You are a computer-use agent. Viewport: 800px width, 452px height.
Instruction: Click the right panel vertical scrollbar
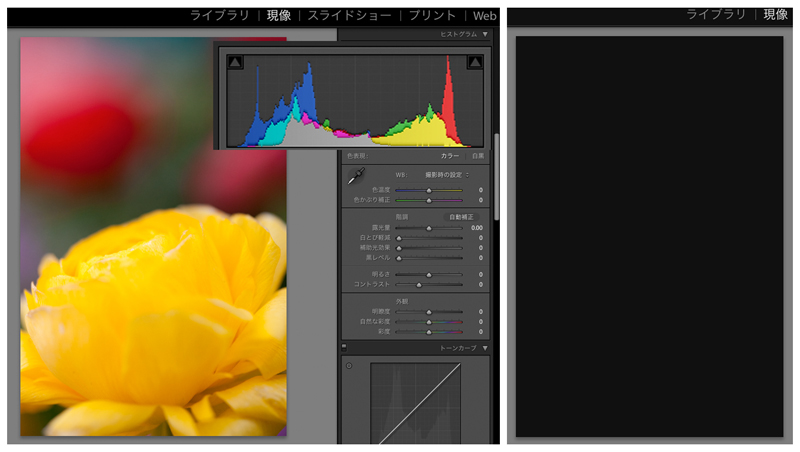pos(496,177)
